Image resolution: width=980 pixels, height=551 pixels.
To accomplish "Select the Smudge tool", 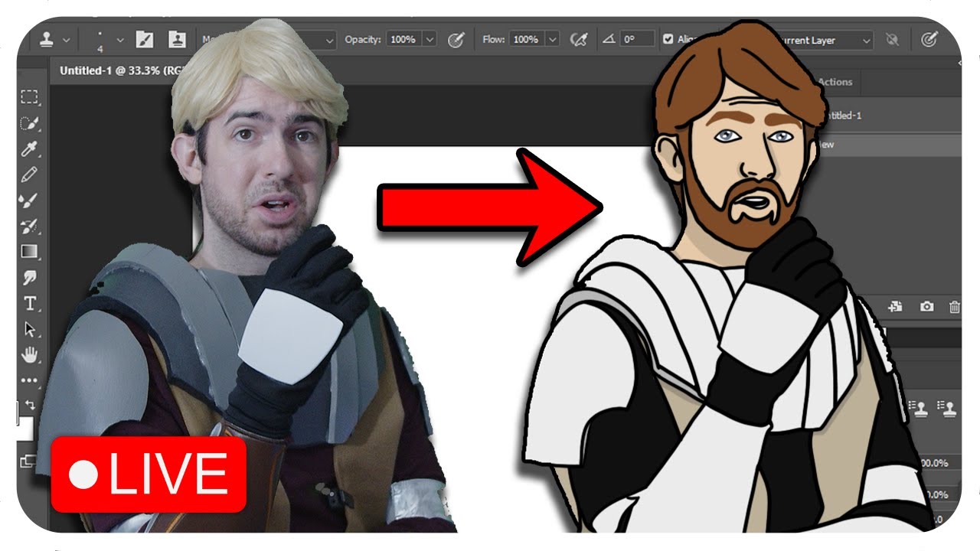I will tap(29, 278).
